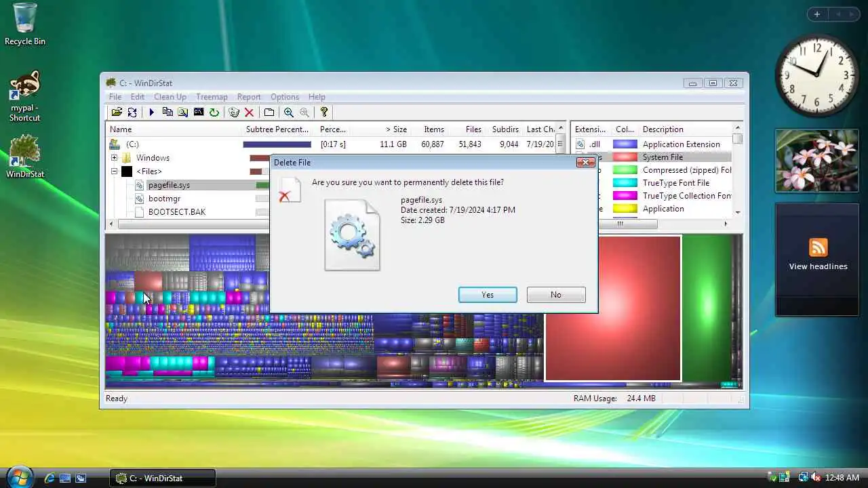
Task: Click extension list horizontal scroll-right arrow
Action: click(726, 224)
